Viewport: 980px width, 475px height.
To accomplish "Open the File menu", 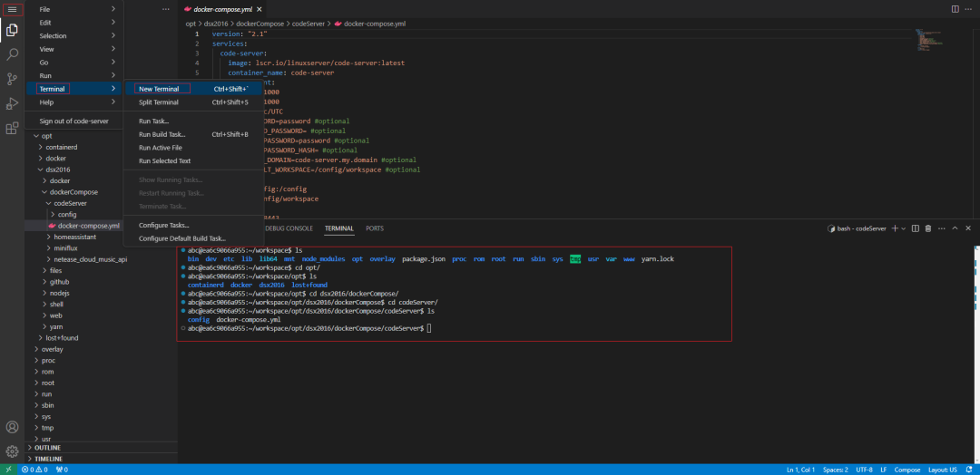I will click(x=73, y=9).
